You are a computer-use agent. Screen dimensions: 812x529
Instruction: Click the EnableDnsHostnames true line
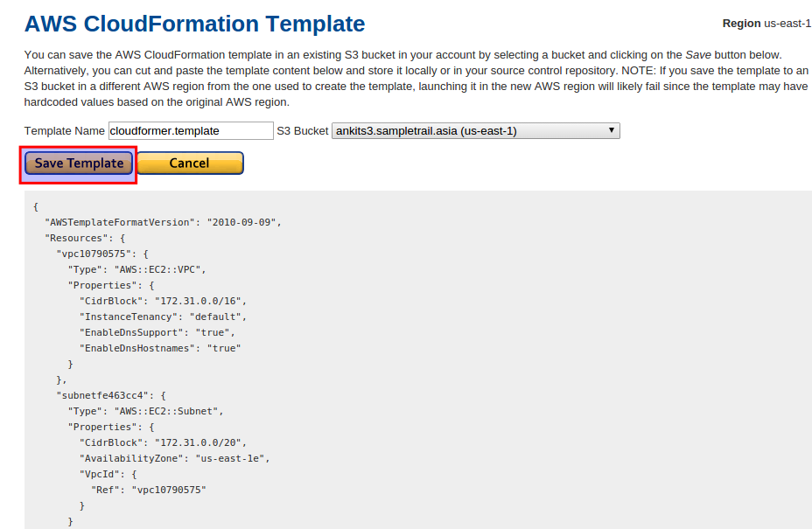[x=160, y=348]
